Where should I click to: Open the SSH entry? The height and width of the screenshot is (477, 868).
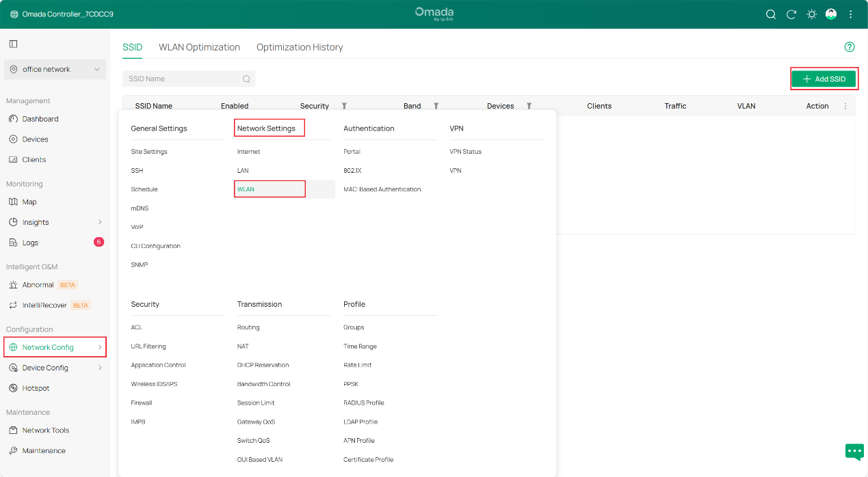pyautogui.click(x=137, y=171)
